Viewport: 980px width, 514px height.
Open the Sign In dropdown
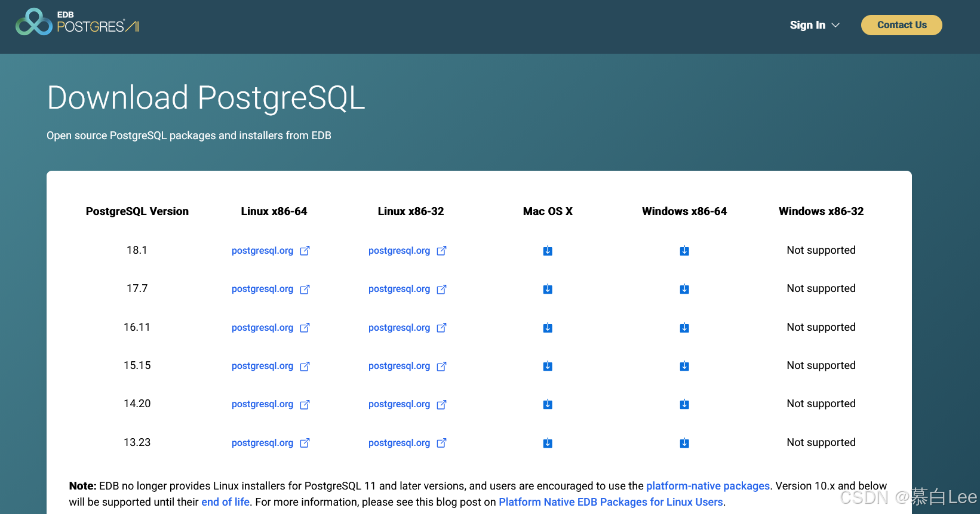[x=815, y=25]
